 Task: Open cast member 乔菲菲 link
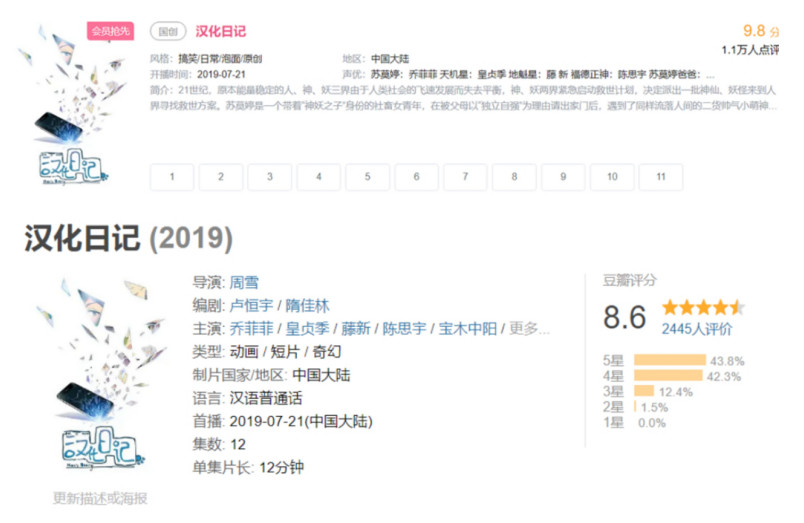click(x=251, y=329)
